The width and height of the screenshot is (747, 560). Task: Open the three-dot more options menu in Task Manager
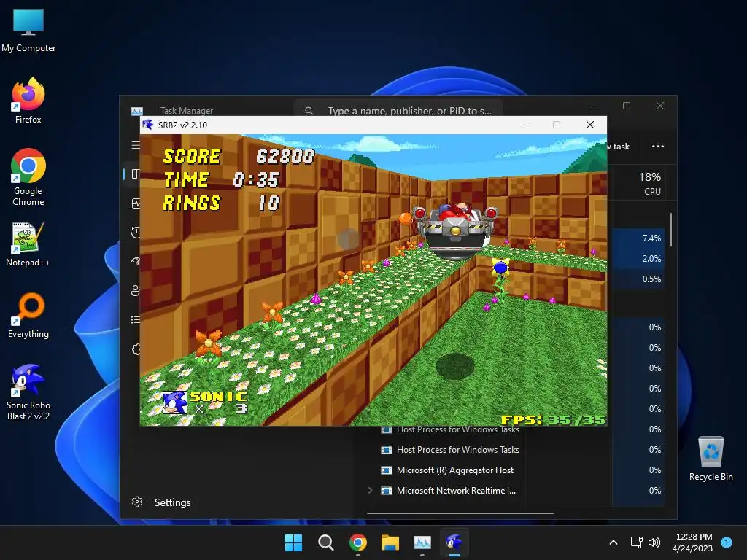coord(657,146)
